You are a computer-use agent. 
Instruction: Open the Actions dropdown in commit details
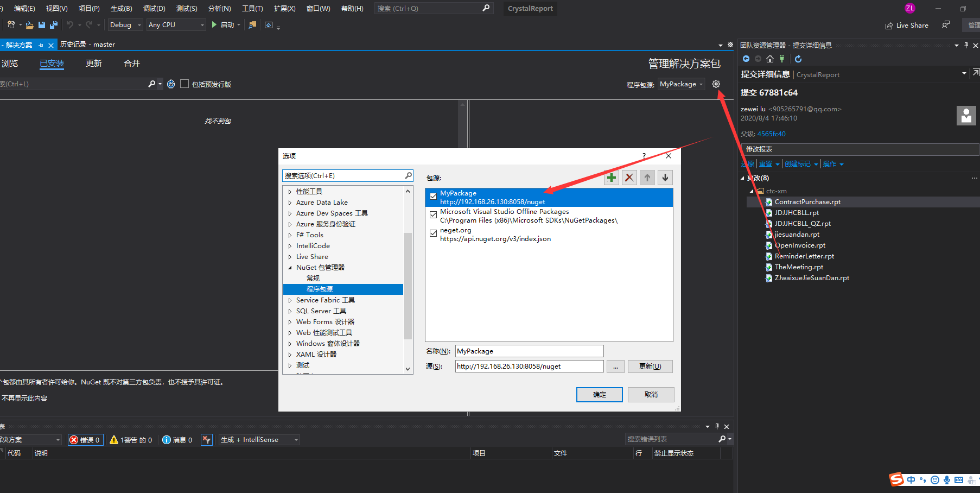point(833,164)
